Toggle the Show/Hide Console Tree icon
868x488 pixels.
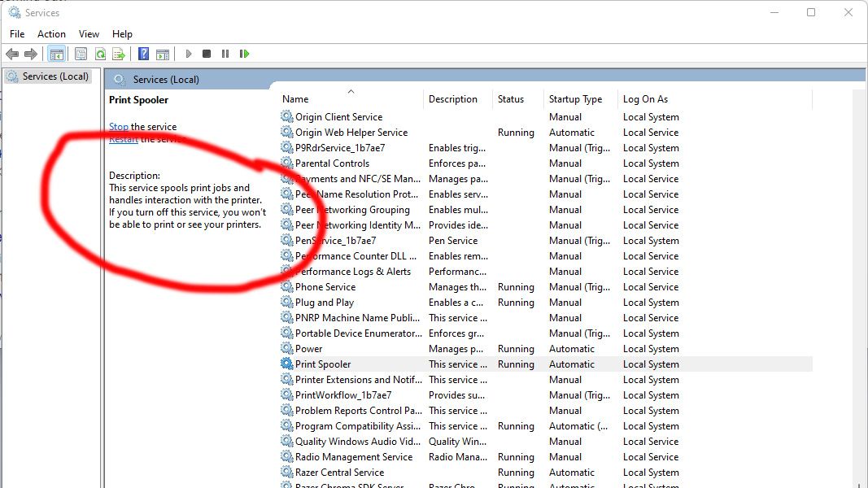click(x=55, y=54)
